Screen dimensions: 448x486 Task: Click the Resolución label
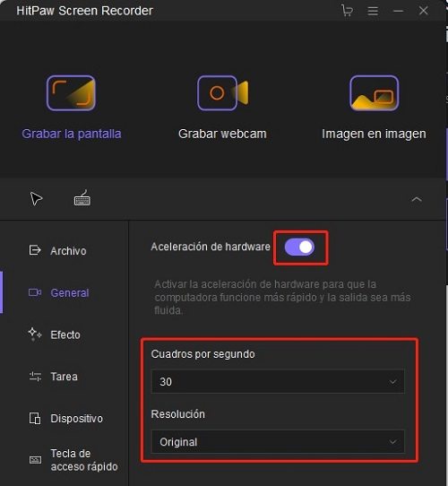coord(177,414)
